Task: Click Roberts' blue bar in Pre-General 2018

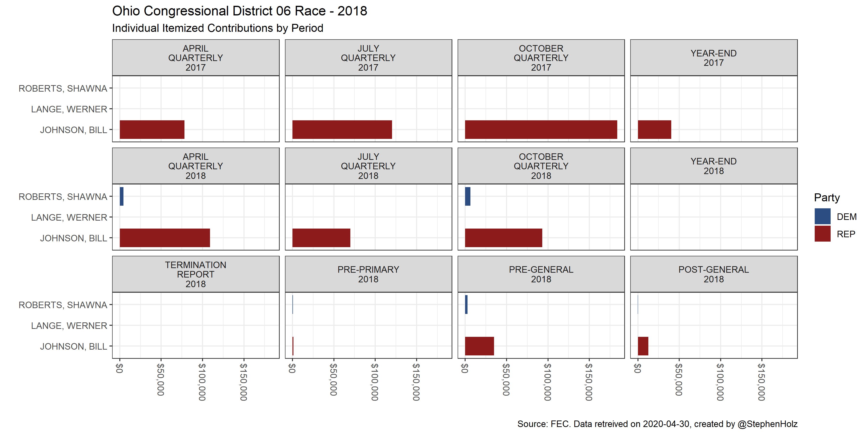Action: (x=466, y=305)
